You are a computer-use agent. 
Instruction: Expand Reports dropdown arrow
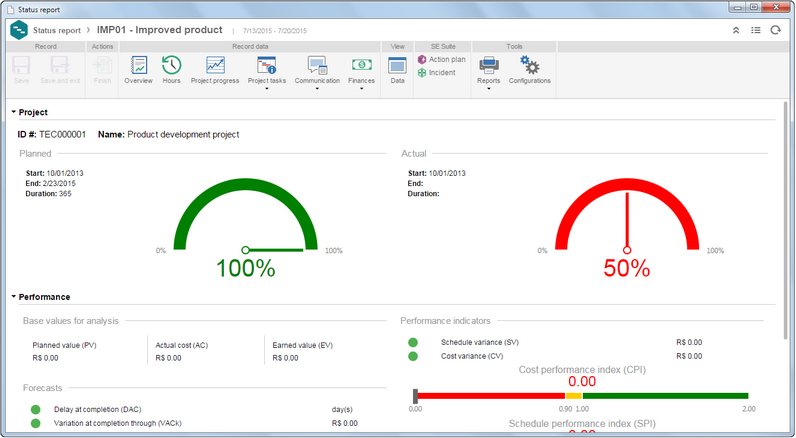click(x=489, y=89)
